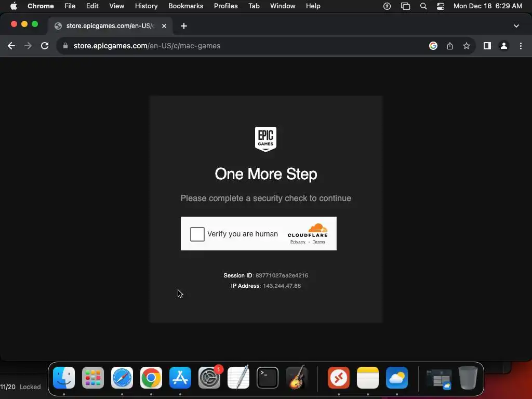
Task: Open App Store from the Dock
Action: coord(180,378)
